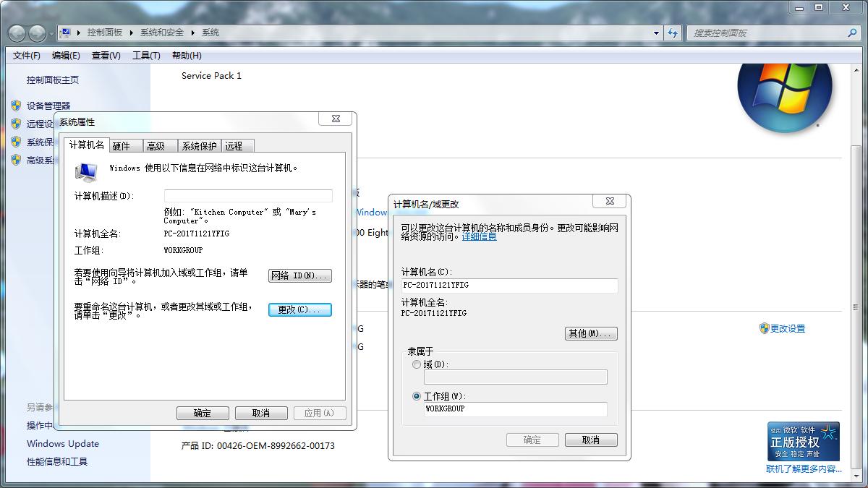Click the control panel icon in address bar

(65, 33)
